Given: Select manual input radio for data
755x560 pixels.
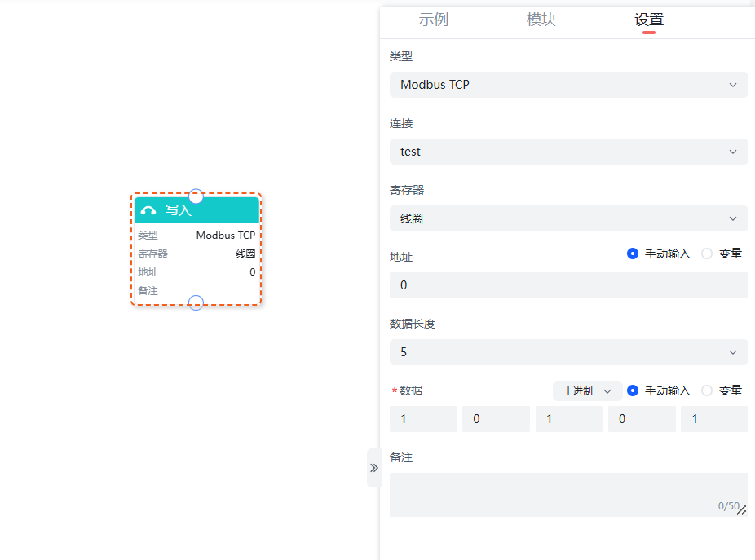Looking at the screenshot, I should tap(633, 390).
